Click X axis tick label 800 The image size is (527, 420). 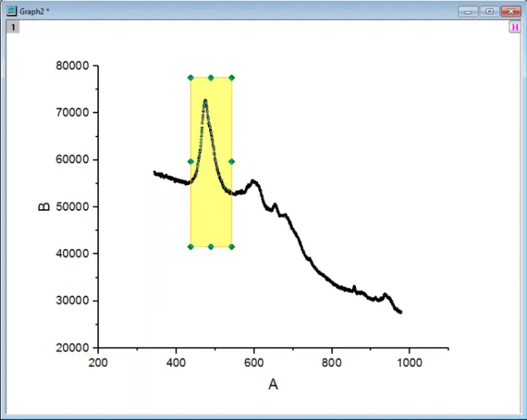(331, 363)
